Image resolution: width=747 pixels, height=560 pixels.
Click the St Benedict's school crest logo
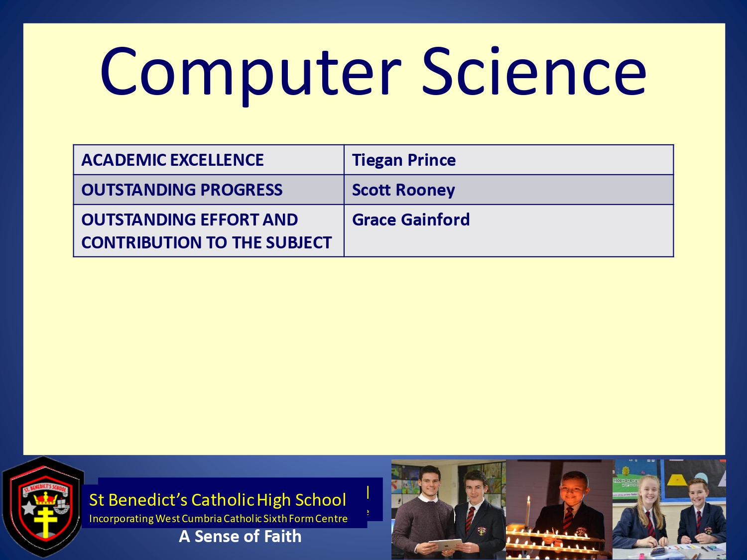pyautogui.click(x=44, y=507)
